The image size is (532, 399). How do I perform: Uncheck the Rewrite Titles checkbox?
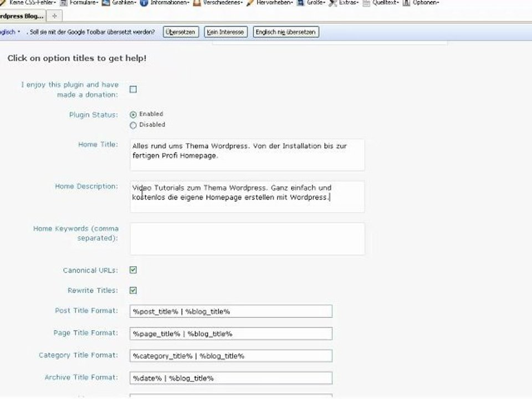click(x=133, y=290)
